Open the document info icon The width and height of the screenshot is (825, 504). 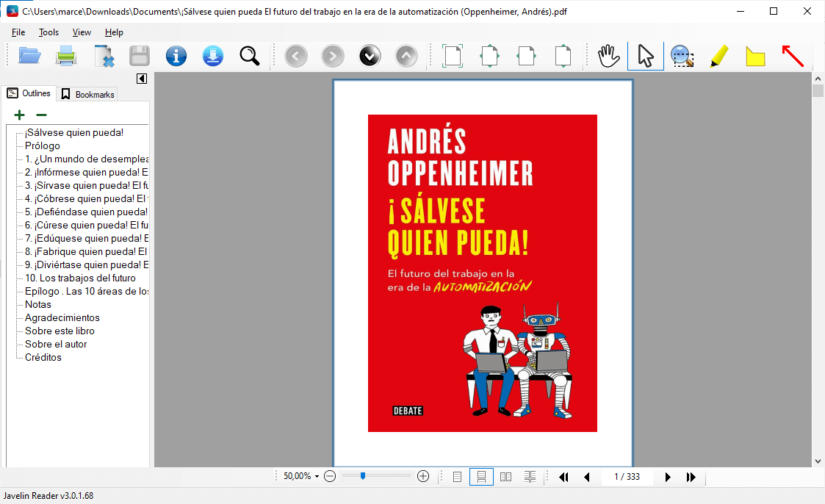[176, 56]
